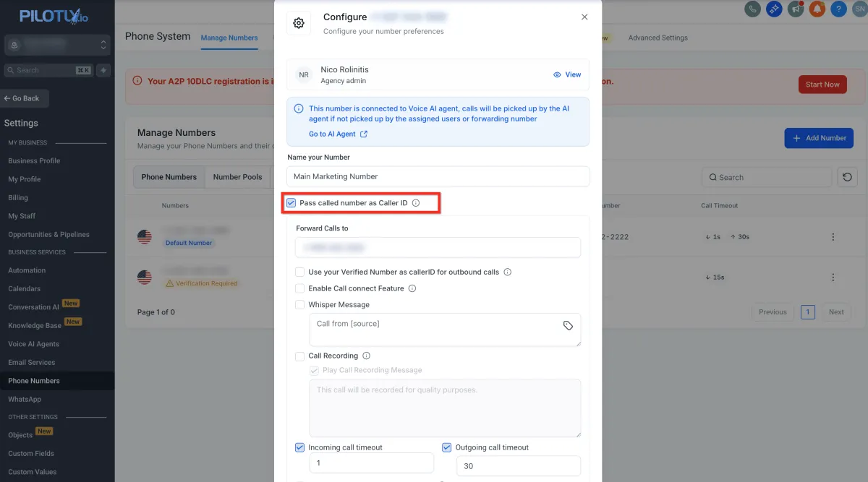The image size is (868, 482).
Task: Click the tag icon in Whisper Message box
Action: pyautogui.click(x=568, y=326)
